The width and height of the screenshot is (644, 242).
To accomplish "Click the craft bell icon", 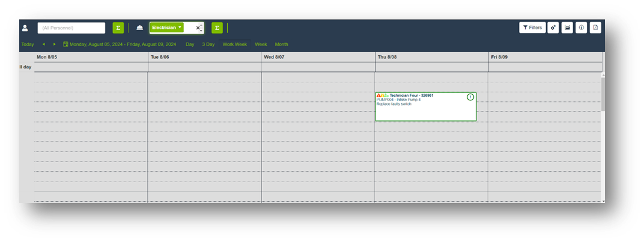I will pyautogui.click(x=139, y=28).
